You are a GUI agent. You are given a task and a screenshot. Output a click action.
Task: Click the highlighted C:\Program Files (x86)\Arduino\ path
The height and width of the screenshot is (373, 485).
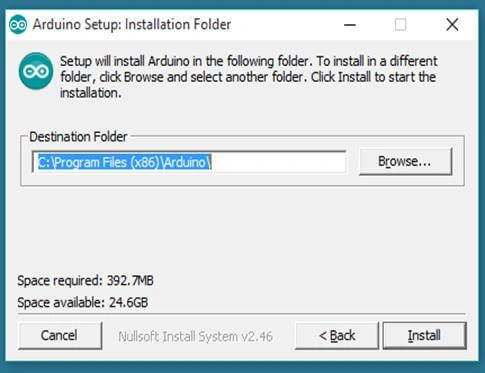124,162
